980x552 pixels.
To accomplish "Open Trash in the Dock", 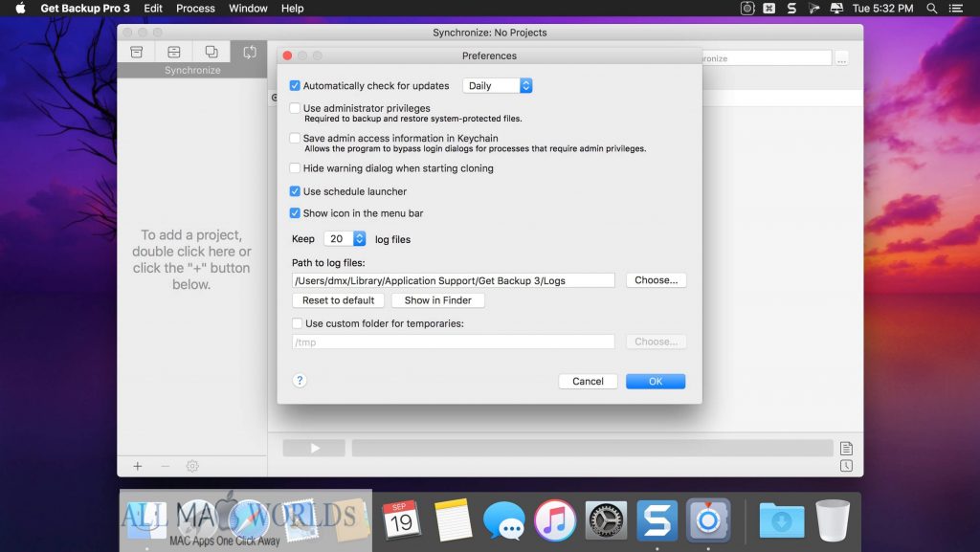I will (x=833, y=519).
